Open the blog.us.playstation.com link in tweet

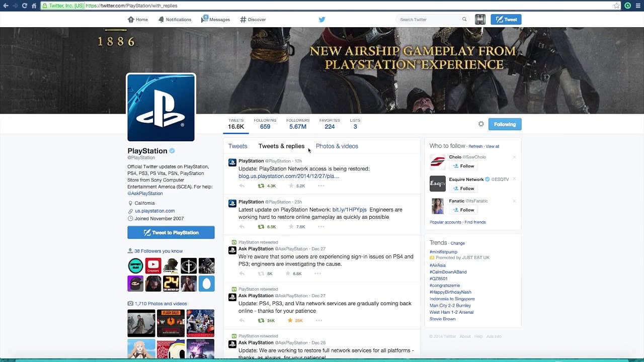click(289, 176)
